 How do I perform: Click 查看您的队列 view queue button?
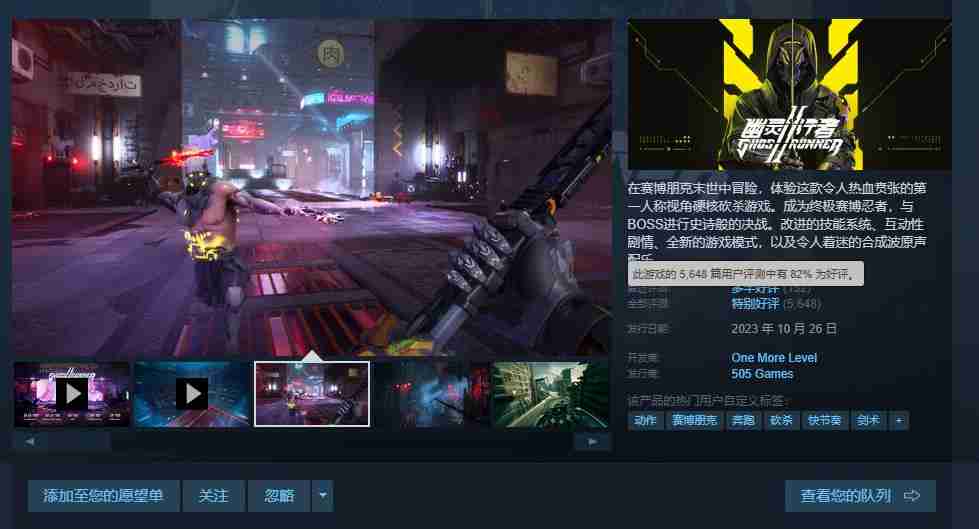[x=860, y=496]
